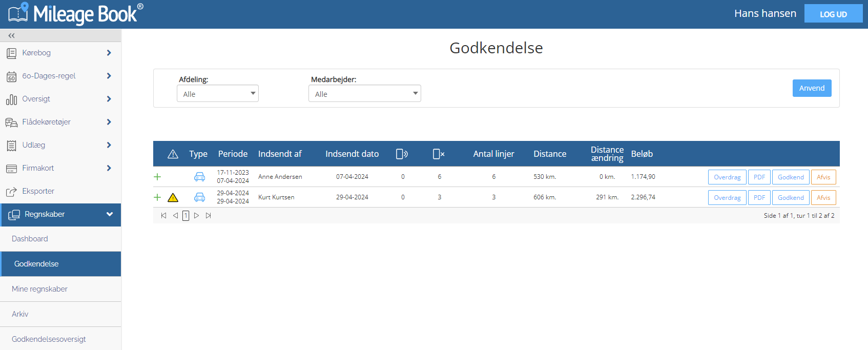Go to last page in pager
The width and height of the screenshot is (868, 350).
pos(208,216)
